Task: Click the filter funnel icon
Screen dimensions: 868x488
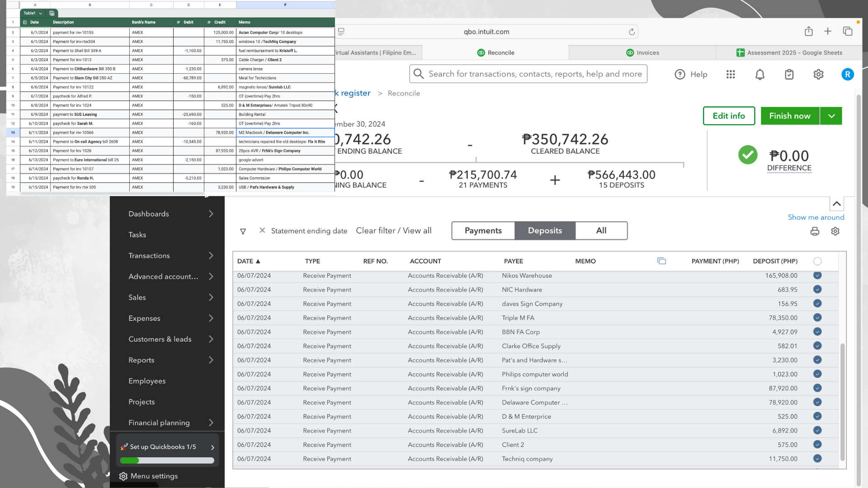Action: coord(243,231)
